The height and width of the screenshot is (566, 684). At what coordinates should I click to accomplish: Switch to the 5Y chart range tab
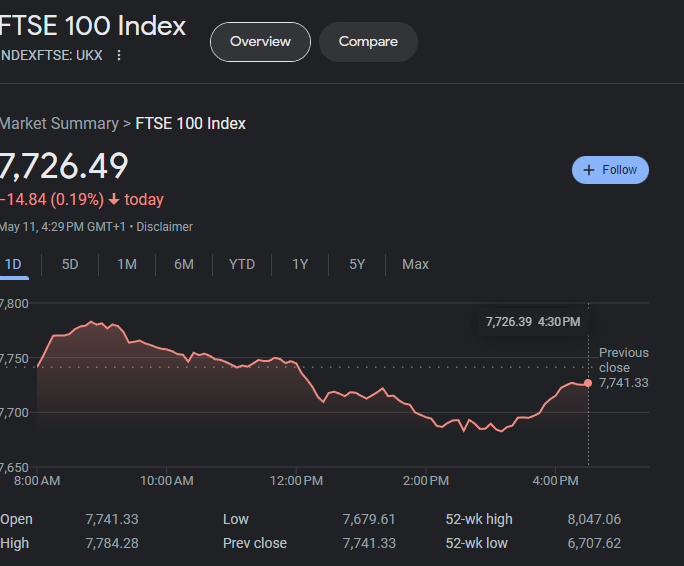point(357,264)
